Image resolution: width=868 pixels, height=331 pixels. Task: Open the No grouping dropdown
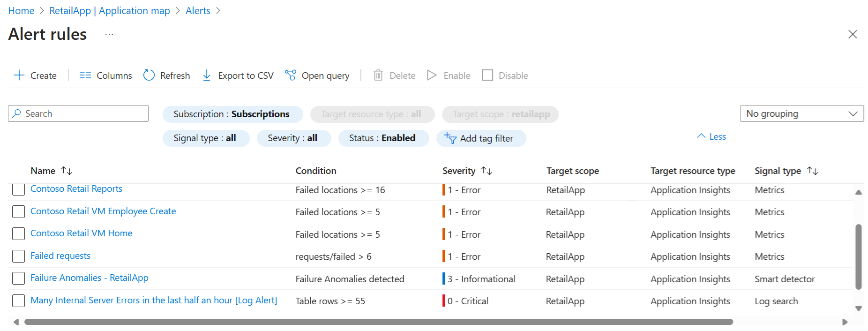tap(801, 113)
